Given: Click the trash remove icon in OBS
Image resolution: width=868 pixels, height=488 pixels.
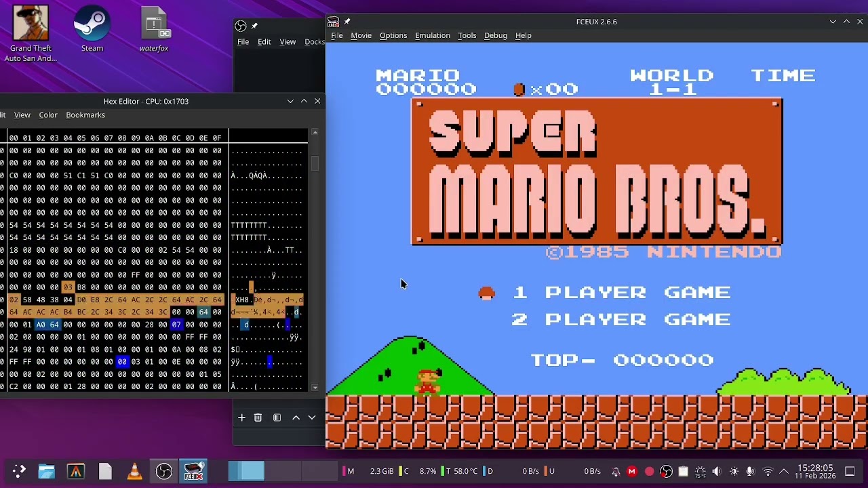Looking at the screenshot, I should click(258, 418).
